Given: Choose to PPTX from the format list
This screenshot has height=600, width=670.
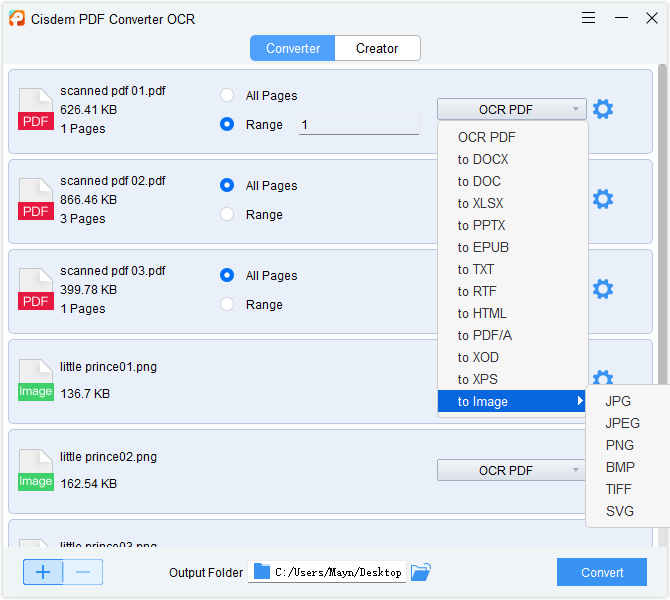Looking at the screenshot, I should tap(513, 225).
